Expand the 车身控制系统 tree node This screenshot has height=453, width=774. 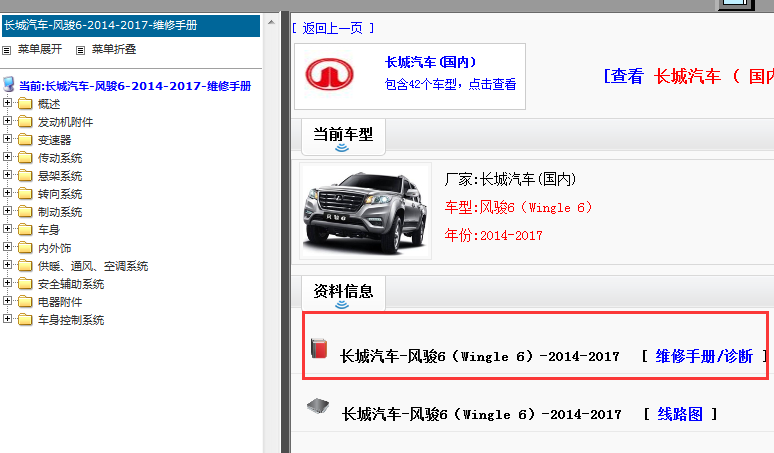[x=7, y=319]
